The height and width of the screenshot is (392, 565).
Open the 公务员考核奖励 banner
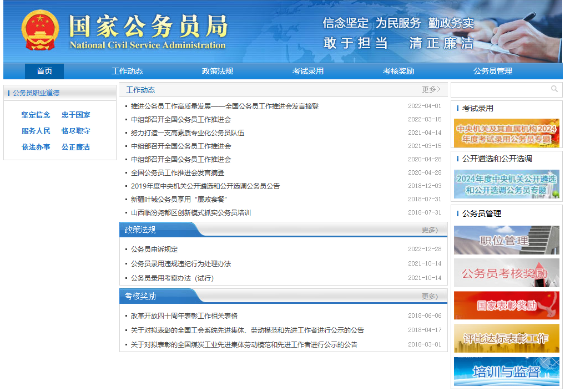pos(506,273)
